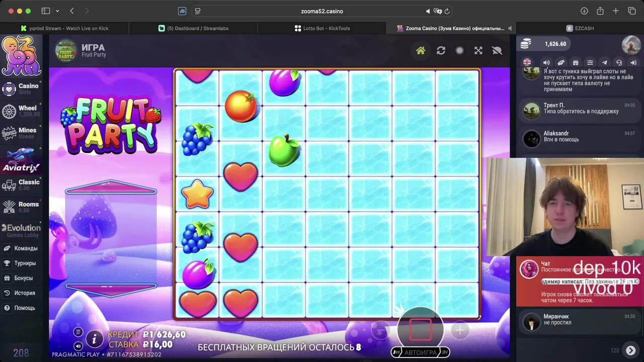Expand the Safari sidebar dropdown chevron
The width and height of the screenshot is (644, 362).
[x=57, y=11]
